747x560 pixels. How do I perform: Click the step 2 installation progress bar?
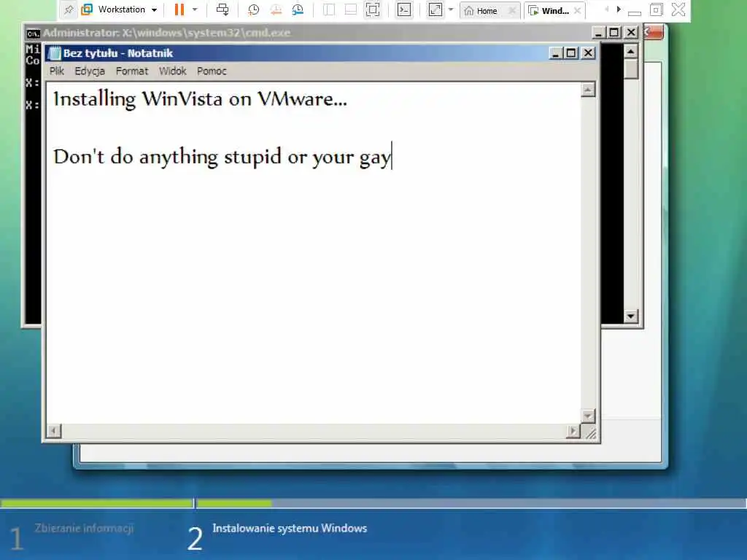click(x=472, y=503)
